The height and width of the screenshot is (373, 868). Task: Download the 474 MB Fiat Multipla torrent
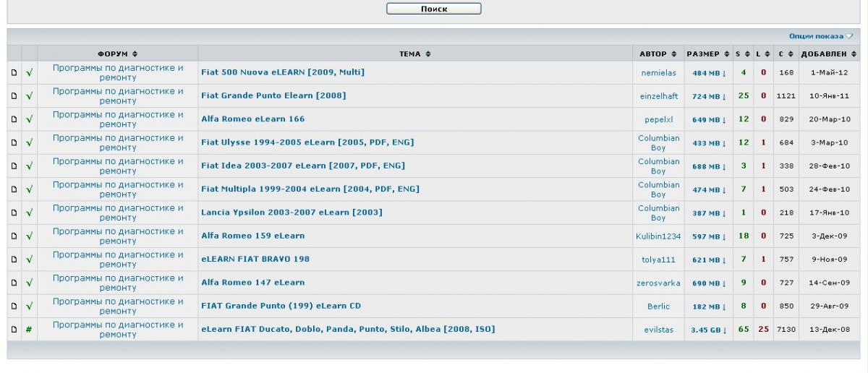click(708, 190)
